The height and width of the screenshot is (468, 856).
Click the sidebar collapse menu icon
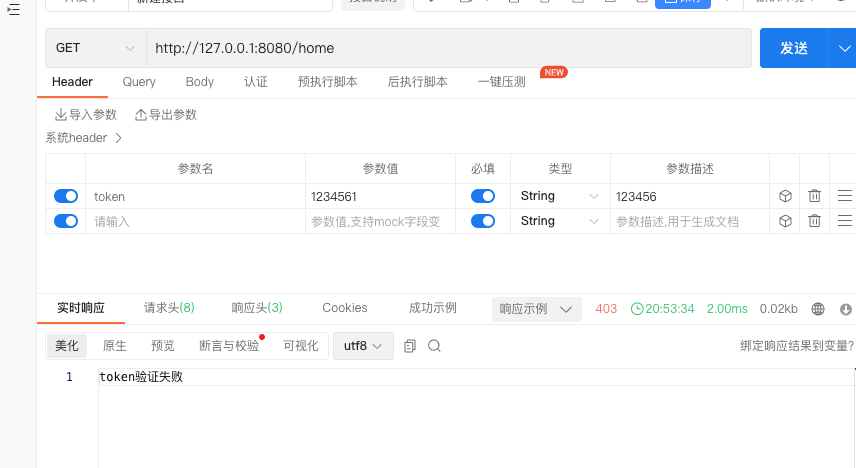tap(13, 9)
